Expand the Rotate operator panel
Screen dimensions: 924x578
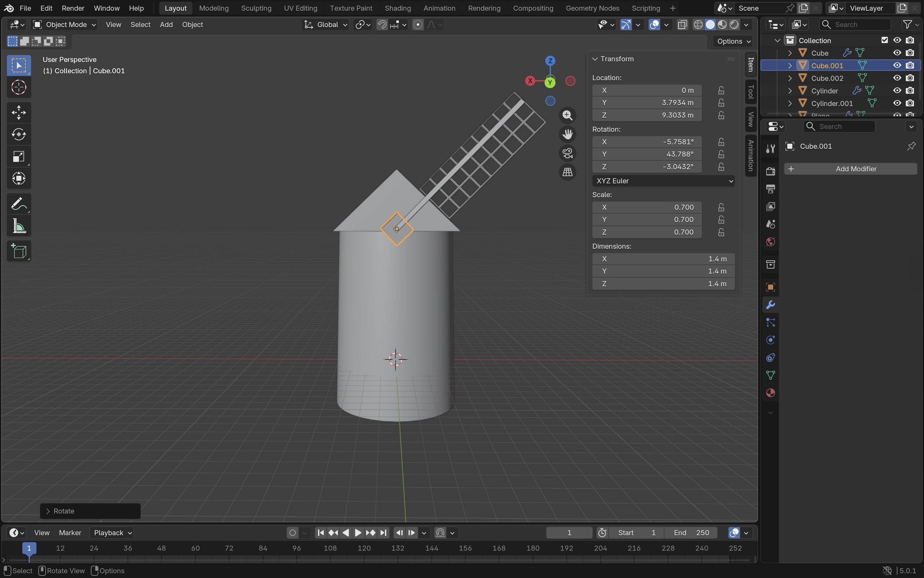click(48, 511)
